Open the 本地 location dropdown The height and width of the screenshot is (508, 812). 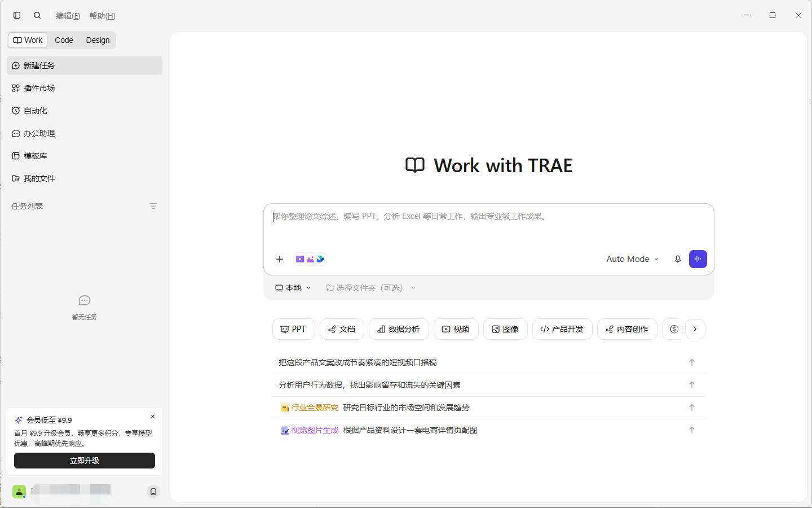tap(293, 288)
